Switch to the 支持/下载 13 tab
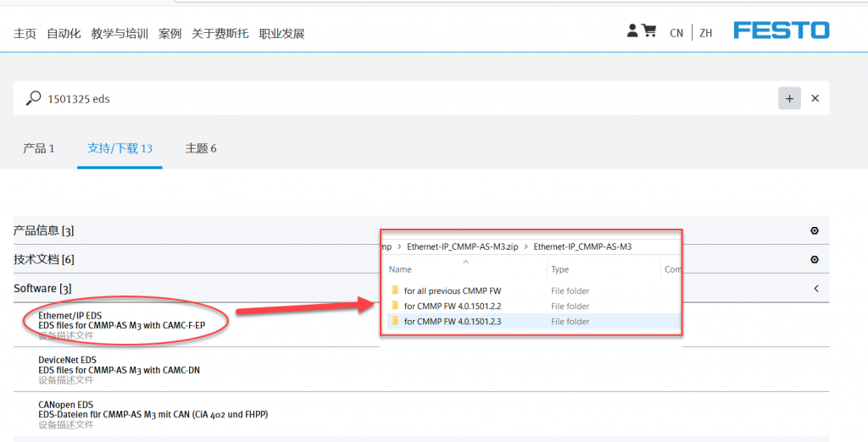Image resolution: width=868 pixels, height=442 pixels. tap(120, 148)
